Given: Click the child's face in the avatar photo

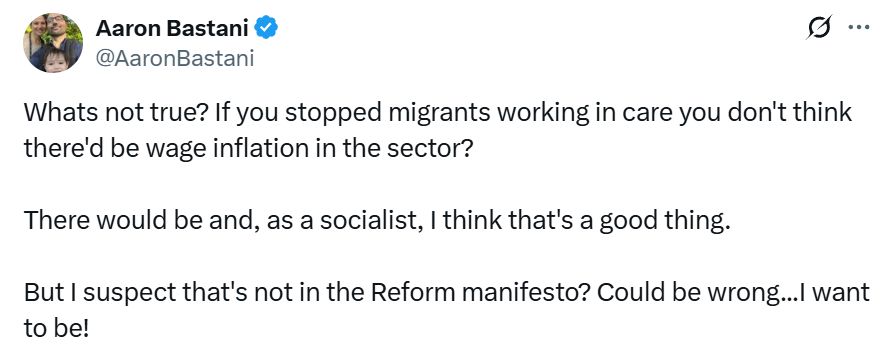Looking at the screenshot, I should (55, 59).
